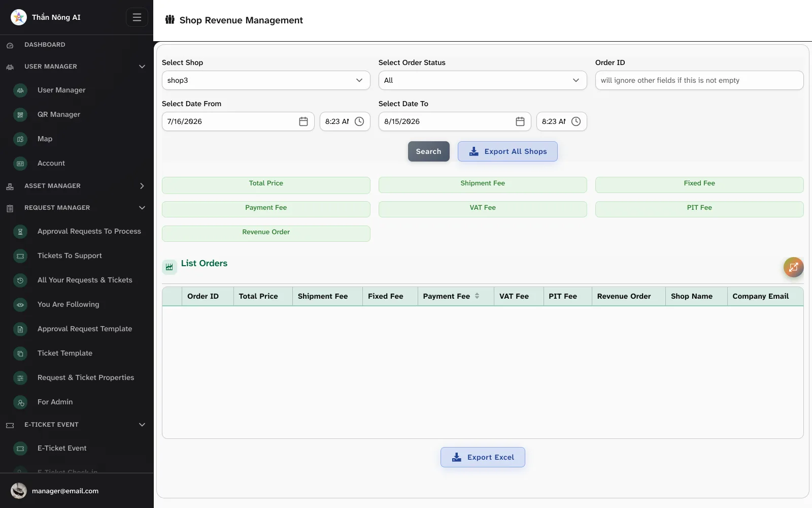Toggle the sidebar hamburger menu button
The width and height of the screenshot is (812, 508).
(137, 17)
